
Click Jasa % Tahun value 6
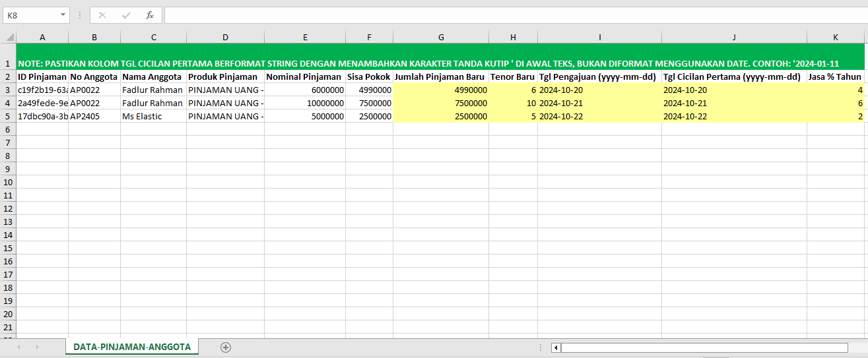[x=836, y=103]
